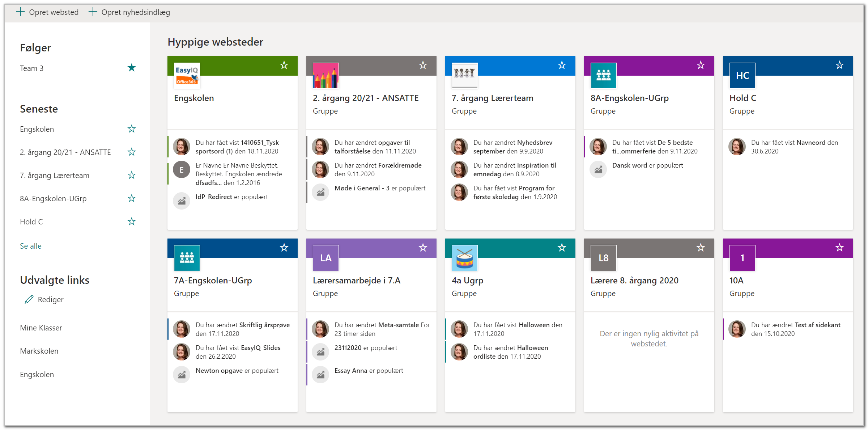
Task: Star the 7. årgang Lærerteam card
Action: 562,65
